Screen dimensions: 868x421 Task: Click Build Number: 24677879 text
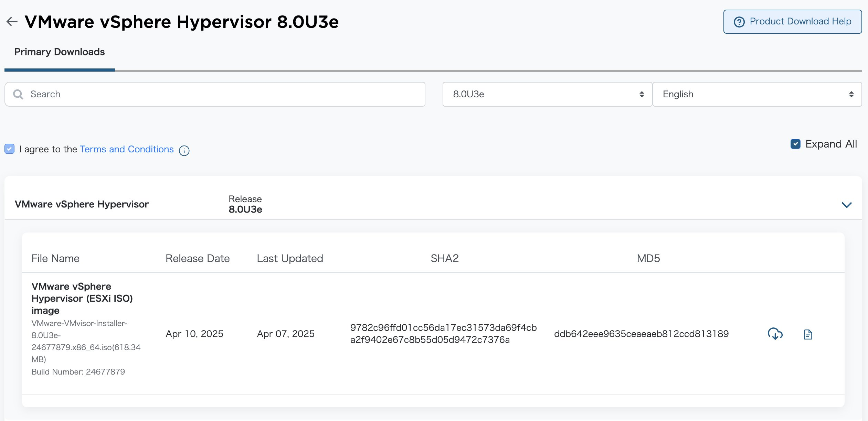[x=78, y=372]
